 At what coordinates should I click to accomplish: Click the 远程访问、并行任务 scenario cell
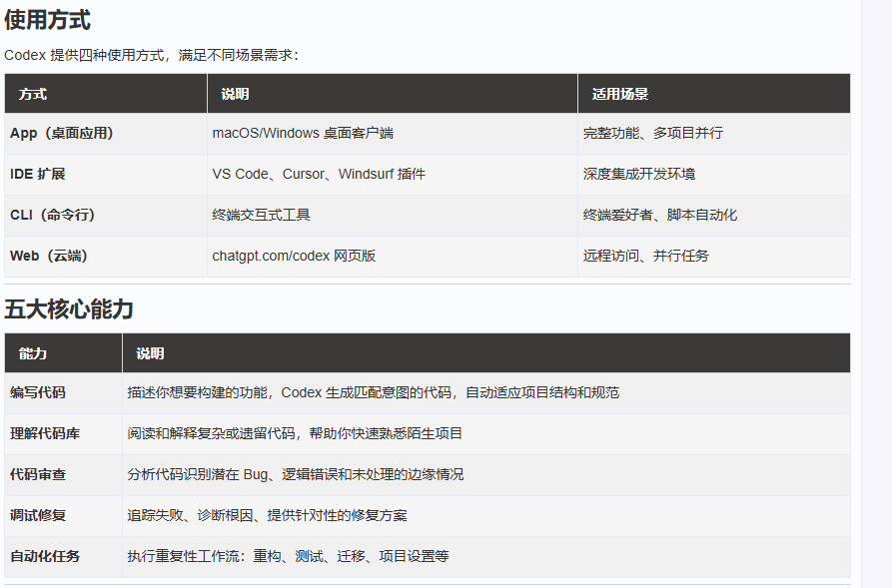point(646,256)
